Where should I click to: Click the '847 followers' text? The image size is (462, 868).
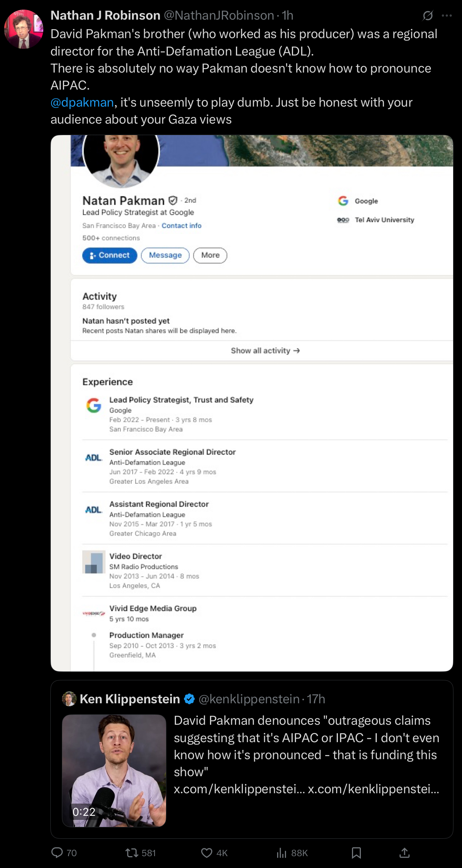pyautogui.click(x=103, y=306)
